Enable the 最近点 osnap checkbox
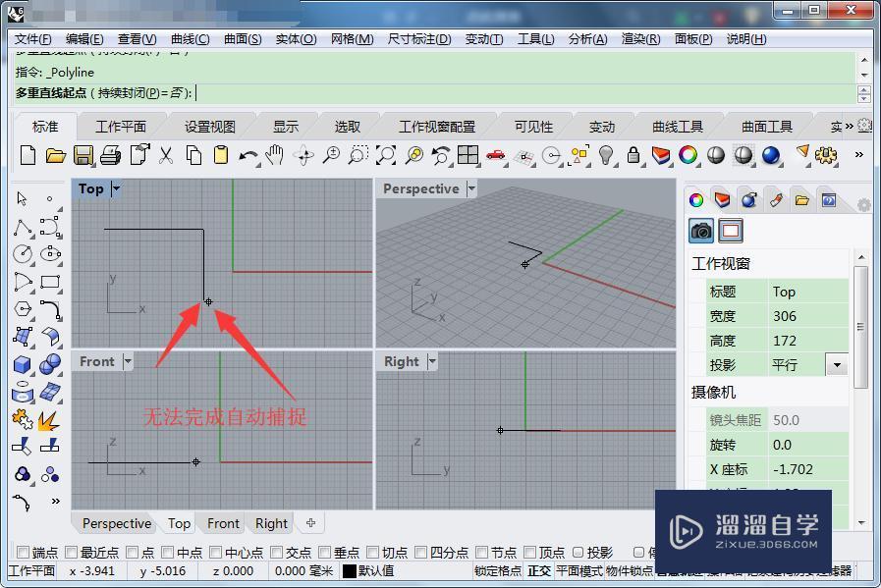Image resolution: width=881 pixels, height=588 pixels. pyautogui.click(x=72, y=553)
